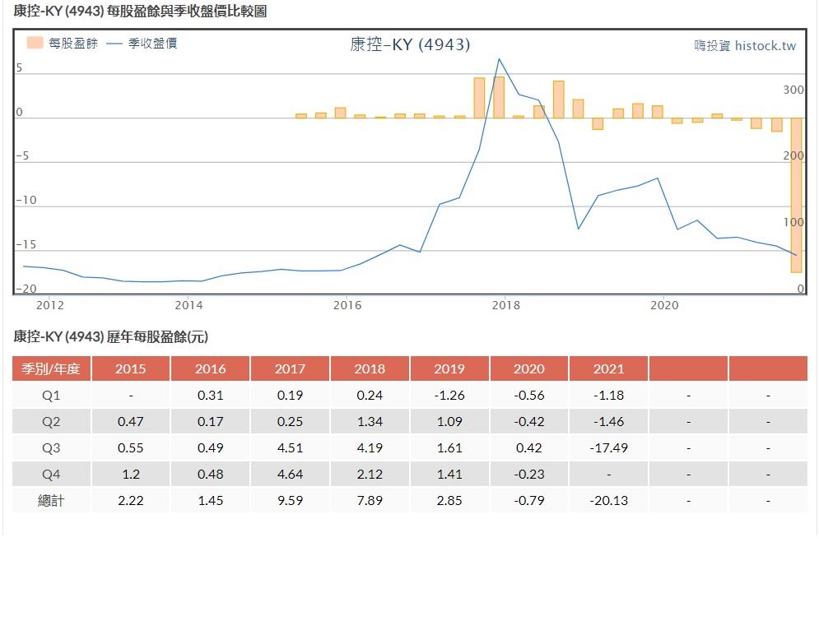The width and height of the screenshot is (819, 644).
Task: Select the 2019 column header
Action: pos(449,368)
